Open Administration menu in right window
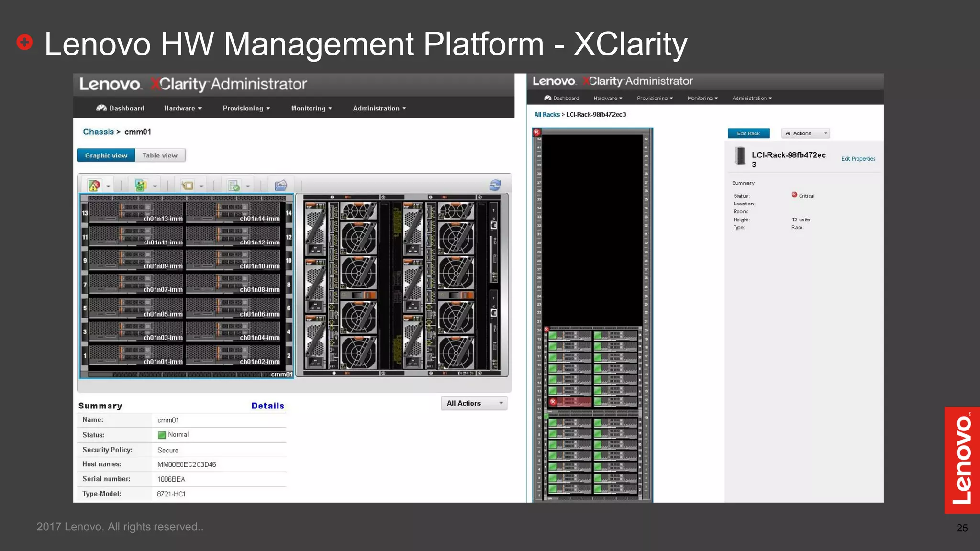 752,98
